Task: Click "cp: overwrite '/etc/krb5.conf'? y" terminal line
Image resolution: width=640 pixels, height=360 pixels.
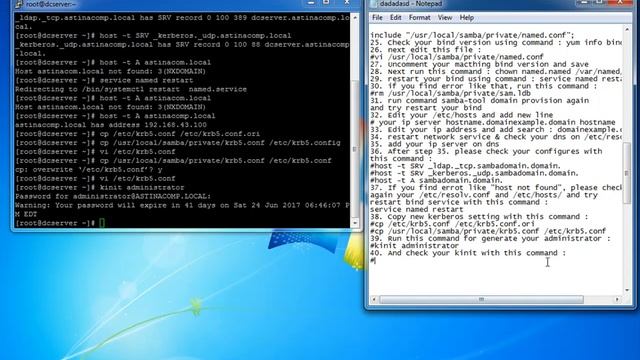Action: pyautogui.click(x=89, y=169)
